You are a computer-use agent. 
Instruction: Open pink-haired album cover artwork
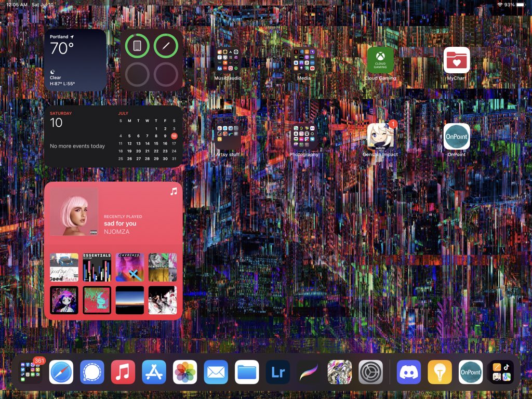(x=74, y=212)
